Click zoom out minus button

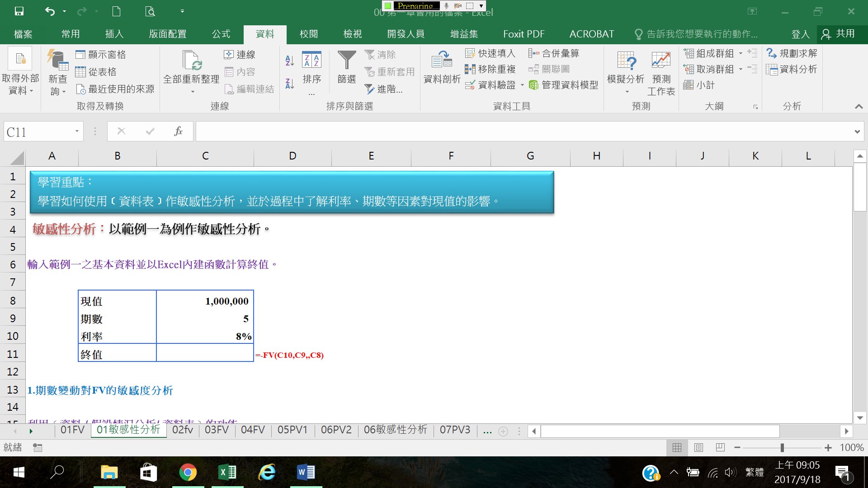[737, 448]
